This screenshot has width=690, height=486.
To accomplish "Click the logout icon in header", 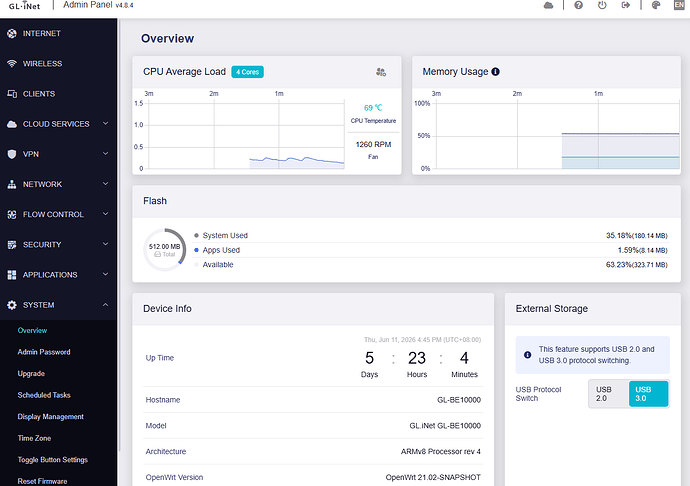I will [x=626, y=5].
